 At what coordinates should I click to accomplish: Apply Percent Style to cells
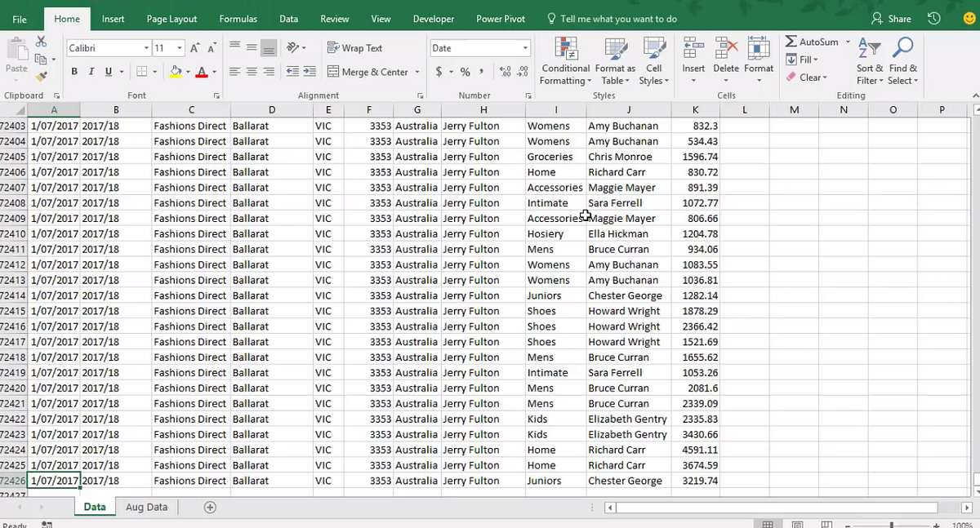point(464,72)
